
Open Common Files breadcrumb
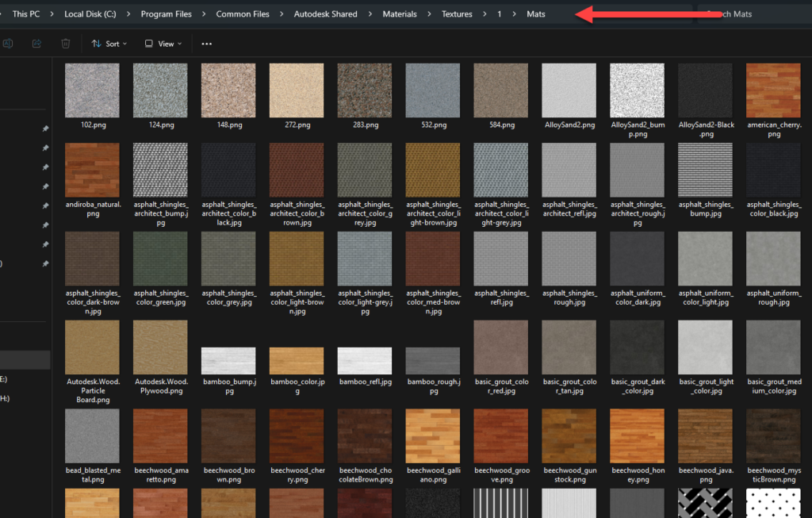click(243, 14)
